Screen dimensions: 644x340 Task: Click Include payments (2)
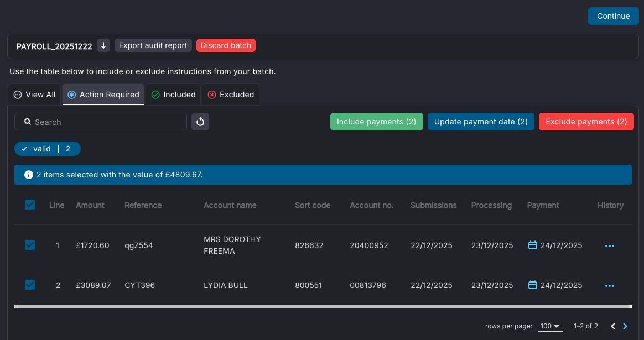click(x=377, y=122)
